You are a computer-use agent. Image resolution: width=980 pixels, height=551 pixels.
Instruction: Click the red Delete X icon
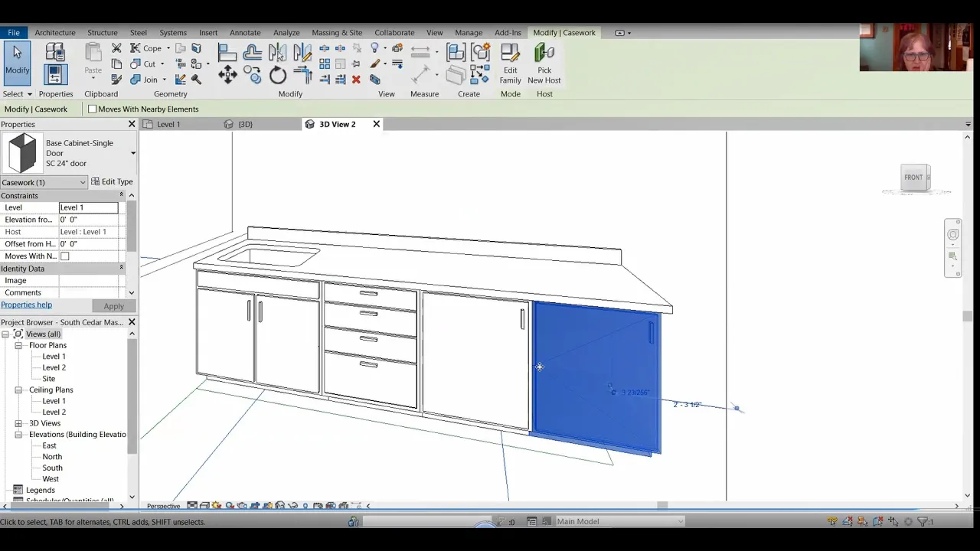tap(356, 79)
